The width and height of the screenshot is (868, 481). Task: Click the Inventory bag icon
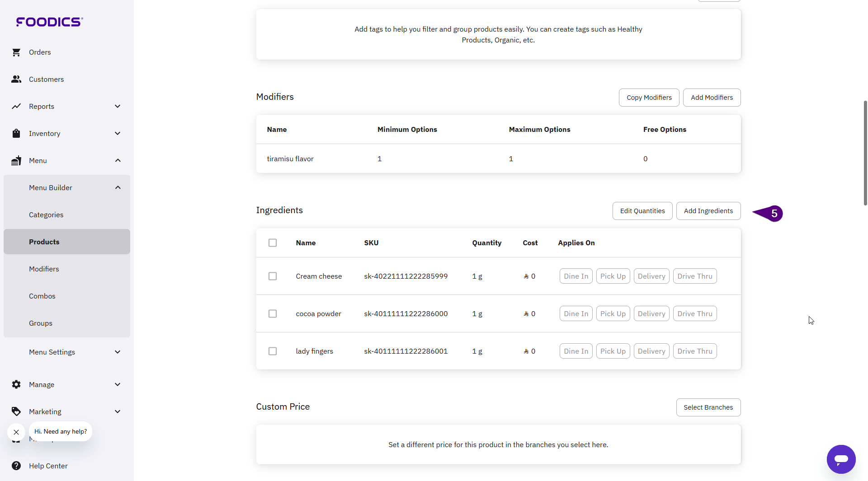(16, 134)
